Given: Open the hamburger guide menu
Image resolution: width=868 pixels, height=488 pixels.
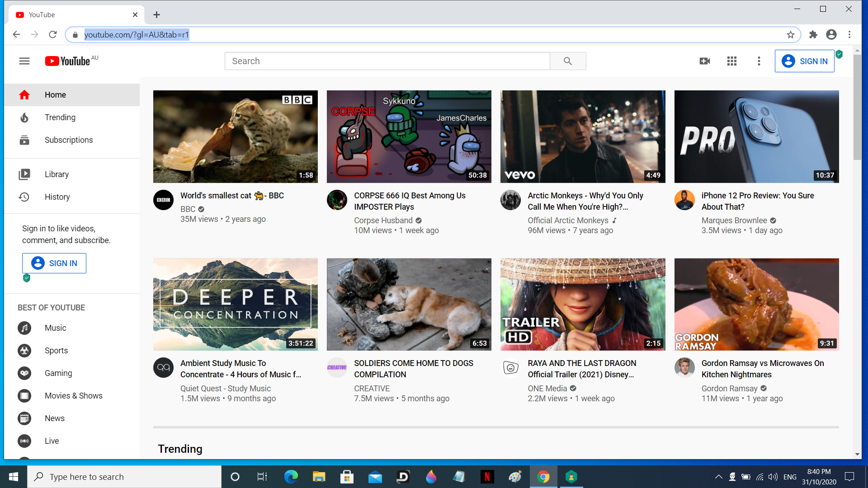Looking at the screenshot, I should coord(24,61).
